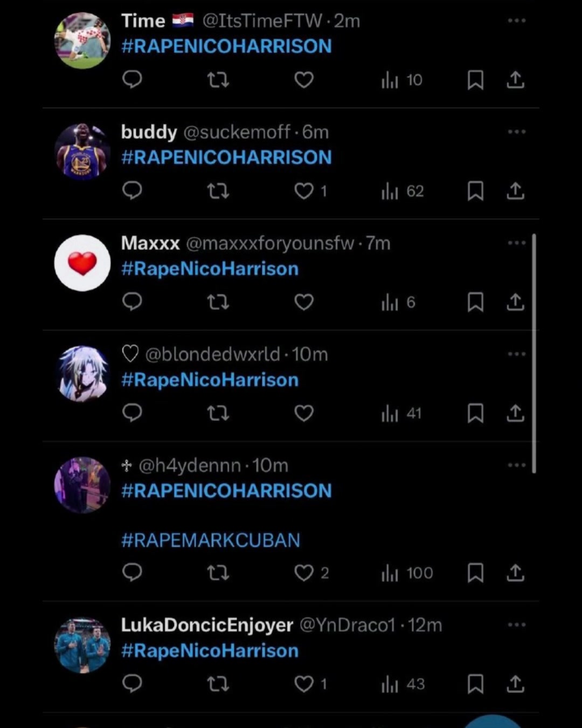Open Maxxx's red heart profile picture
This screenshot has height=728, width=582.
tap(82, 263)
